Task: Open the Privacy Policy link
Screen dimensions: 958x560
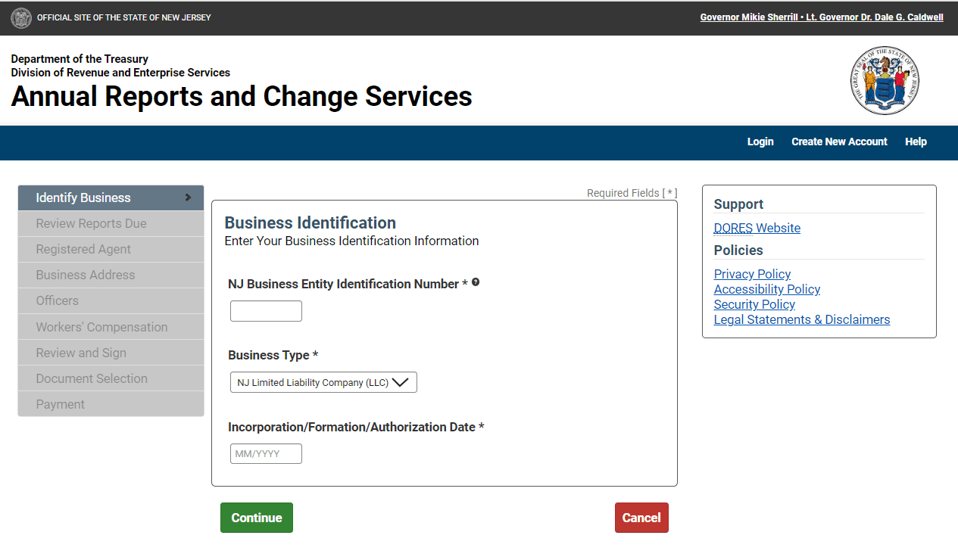Action: pyautogui.click(x=752, y=274)
